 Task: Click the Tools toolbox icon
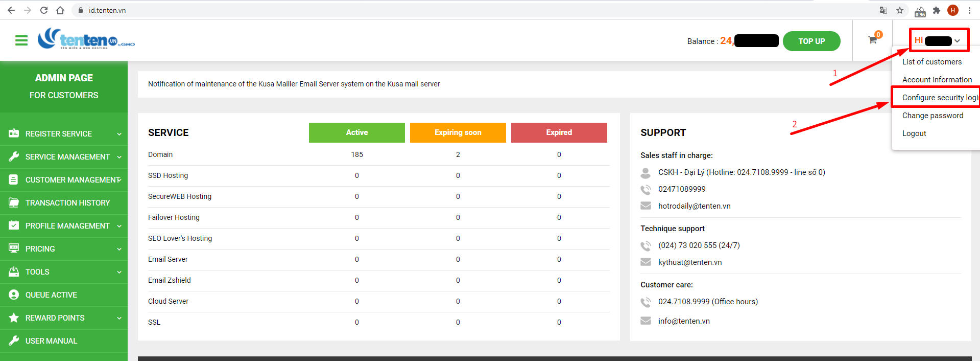[x=14, y=272]
